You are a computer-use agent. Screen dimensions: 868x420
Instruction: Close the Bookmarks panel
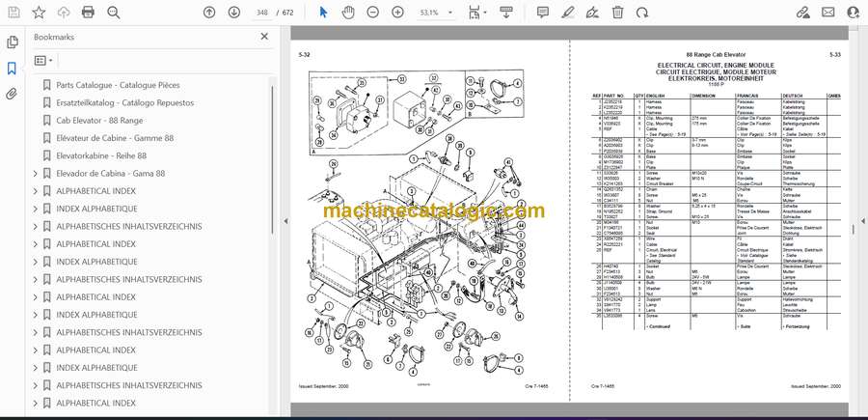click(264, 37)
